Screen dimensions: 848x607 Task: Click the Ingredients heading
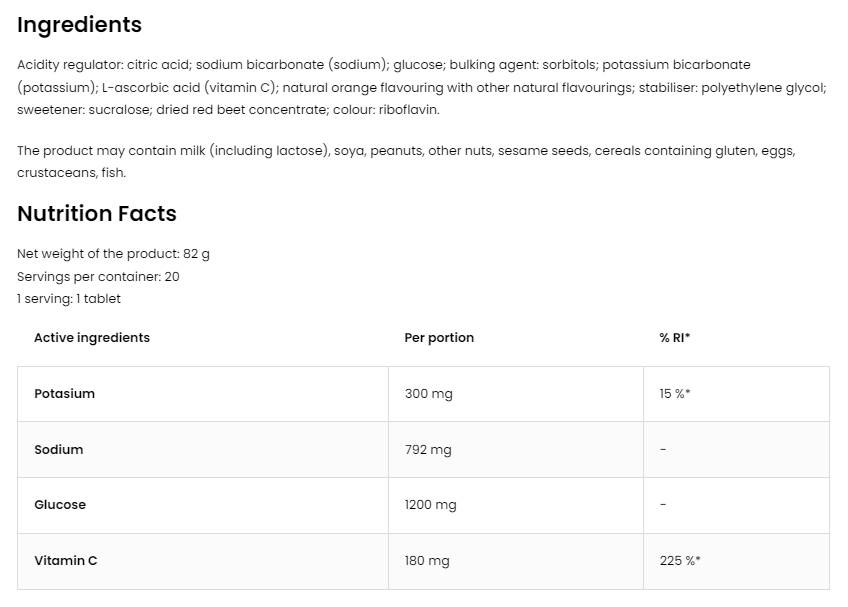tap(80, 25)
